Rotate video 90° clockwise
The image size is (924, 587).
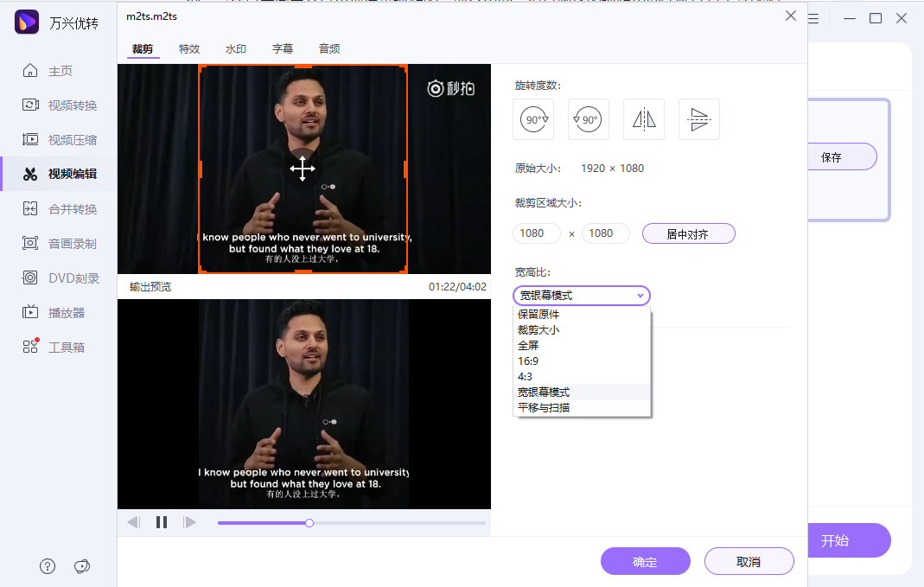533,119
